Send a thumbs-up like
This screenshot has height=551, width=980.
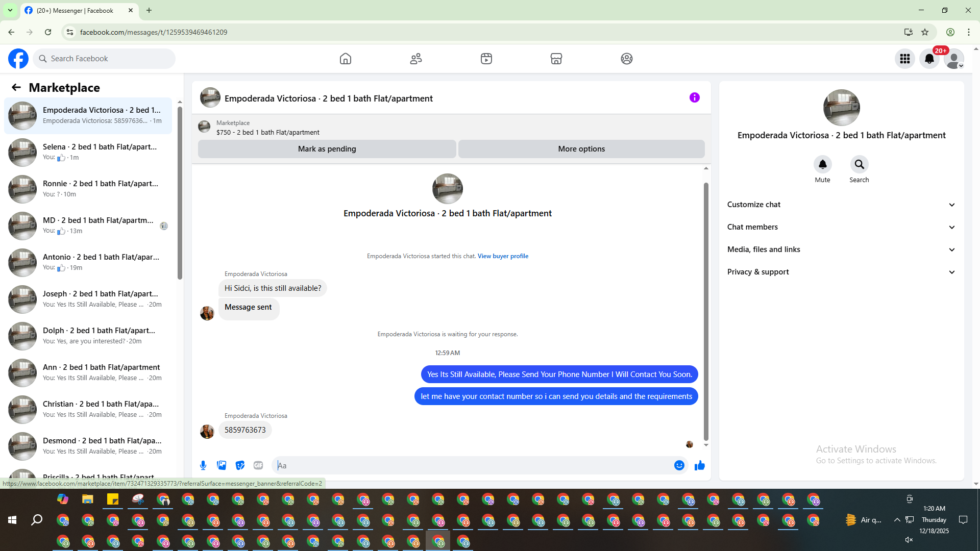coord(699,465)
